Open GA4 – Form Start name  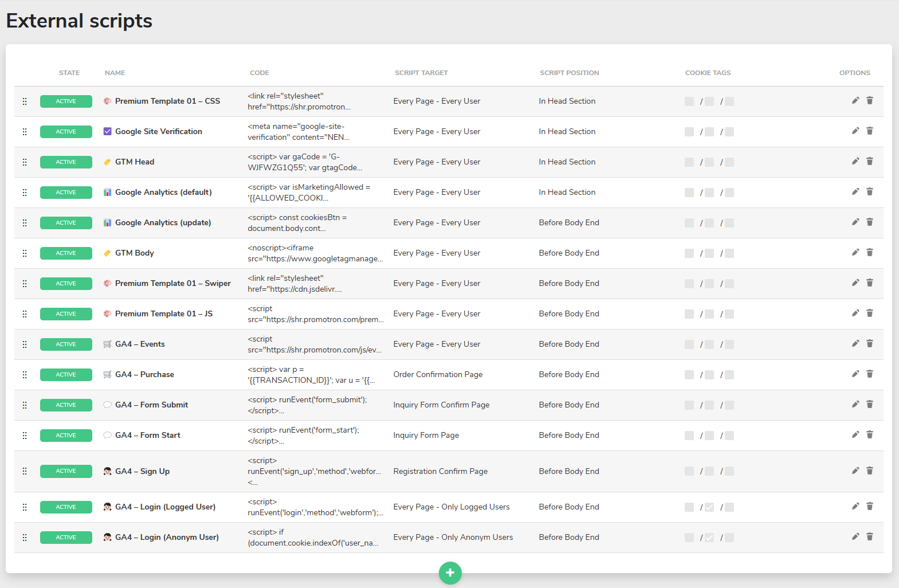coord(148,435)
